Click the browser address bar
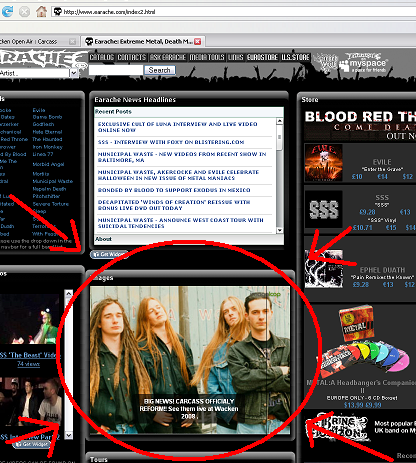Viewport: 416px width, 463px height. tap(234, 12)
